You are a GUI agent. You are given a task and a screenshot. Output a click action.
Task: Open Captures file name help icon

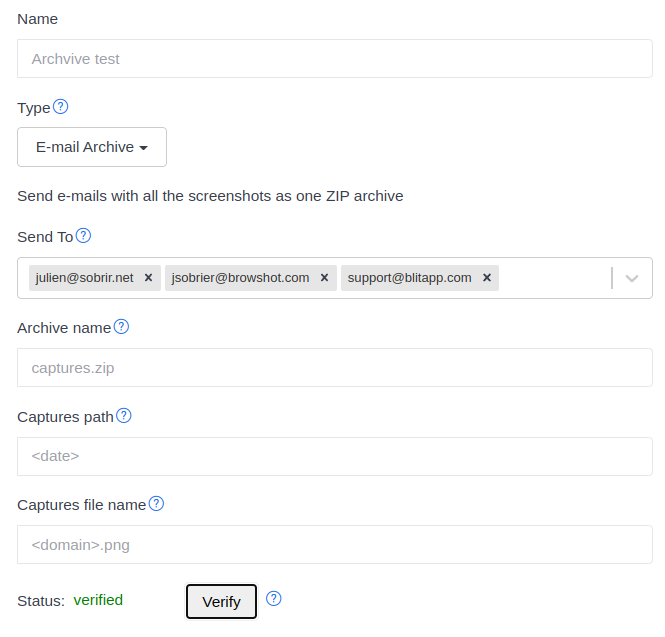click(x=156, y=504)
